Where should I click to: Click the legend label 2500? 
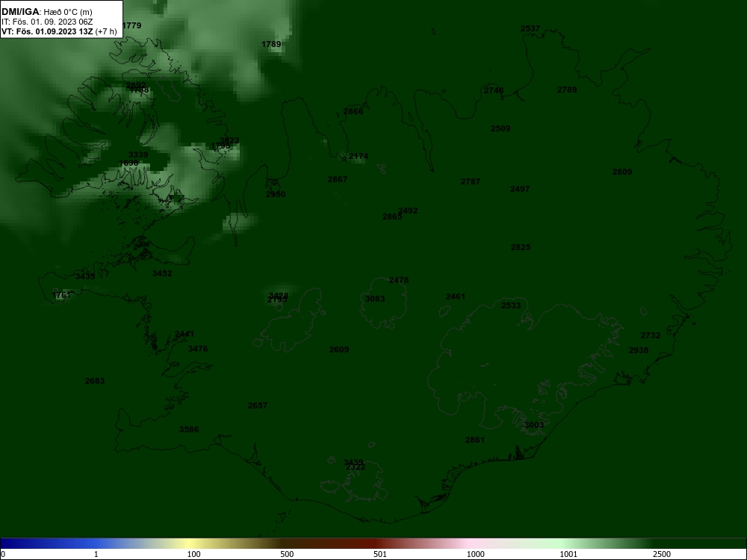pos(662,554)
